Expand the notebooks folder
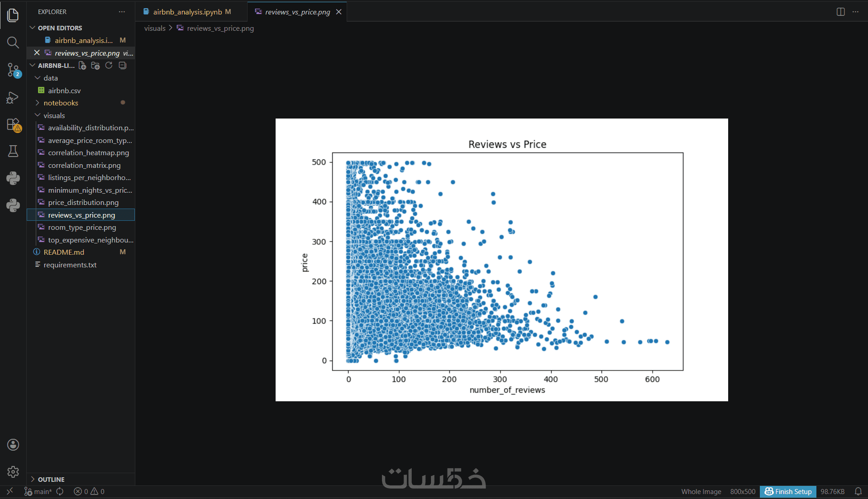The width and height of the screenshot is (868, 499). 81,103
